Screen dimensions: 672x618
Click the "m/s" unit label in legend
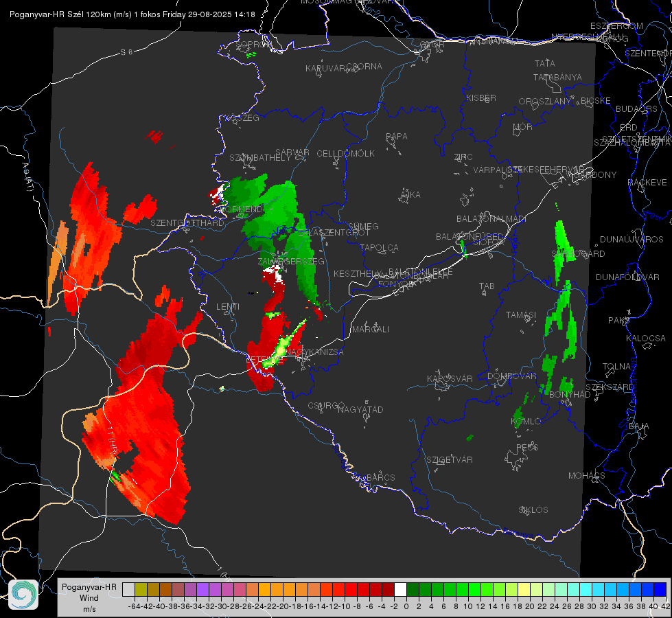89,609
